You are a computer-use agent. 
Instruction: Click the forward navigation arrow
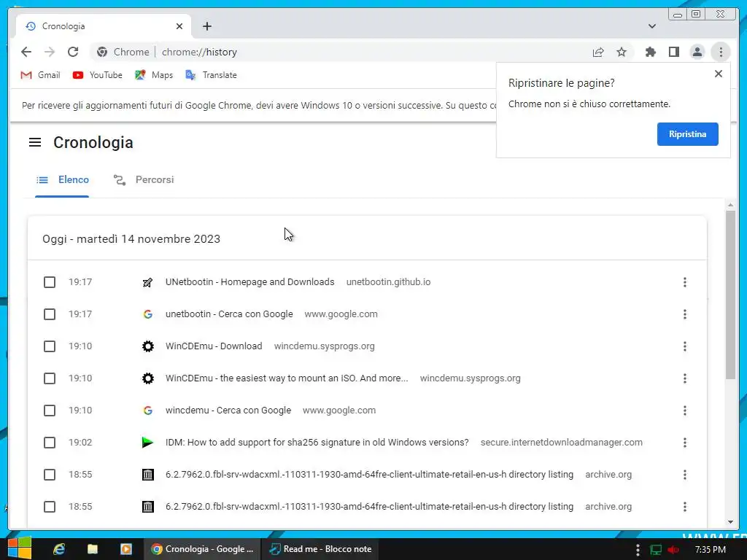(x=50, y=52)
